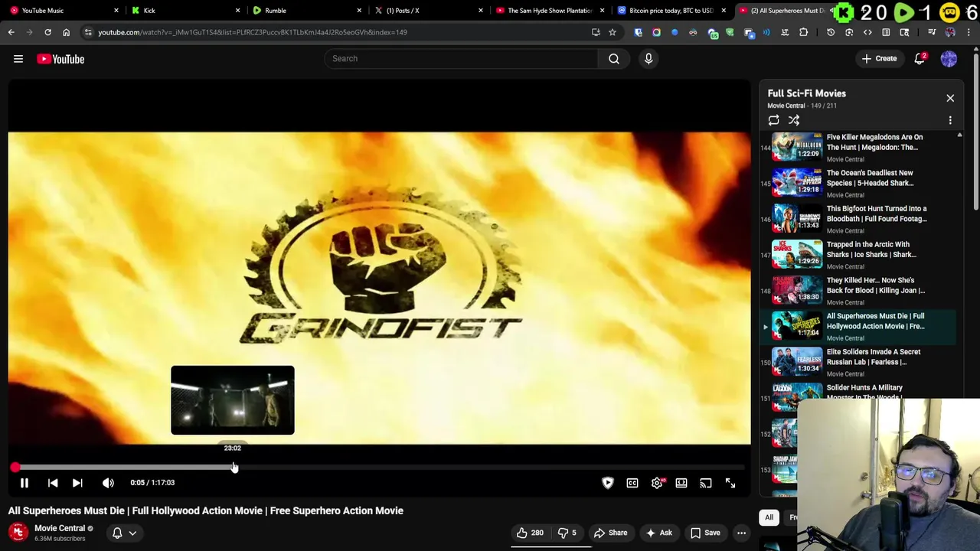Click the shield icon in player controls
980x551 pixels.
608,483
